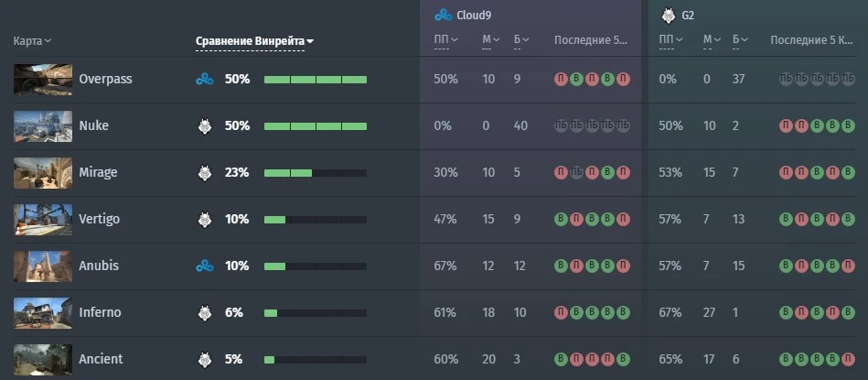The height and width of the screenshot is (380, 868).
Task: Click Cloud9 Последние 5 column header
Action: [591, 40]
